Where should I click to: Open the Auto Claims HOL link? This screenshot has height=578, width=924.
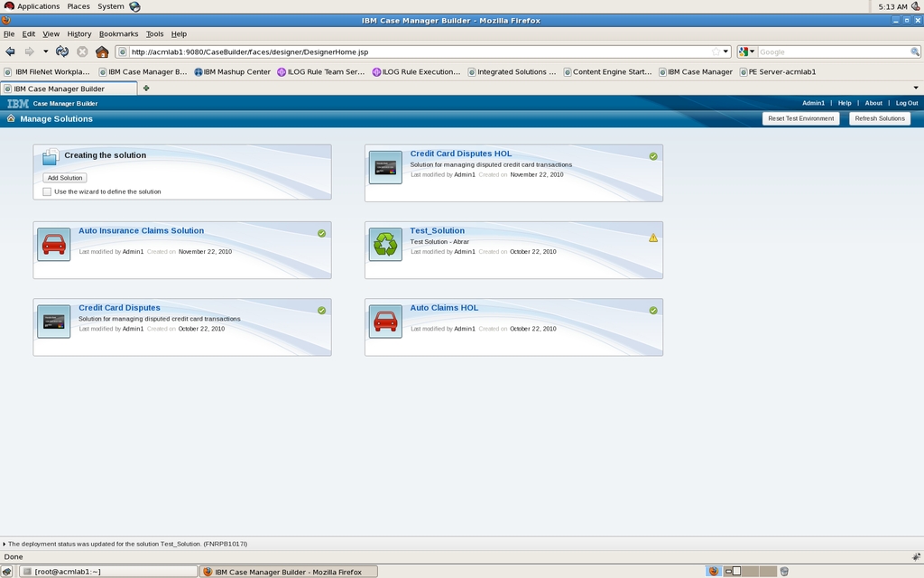(444, 308)
